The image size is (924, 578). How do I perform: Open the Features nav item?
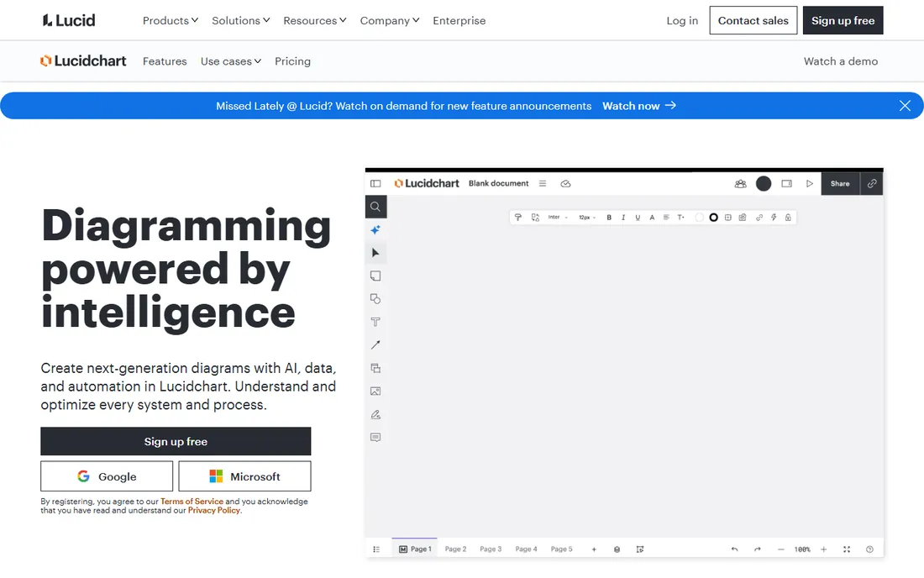tap(165, 61)
